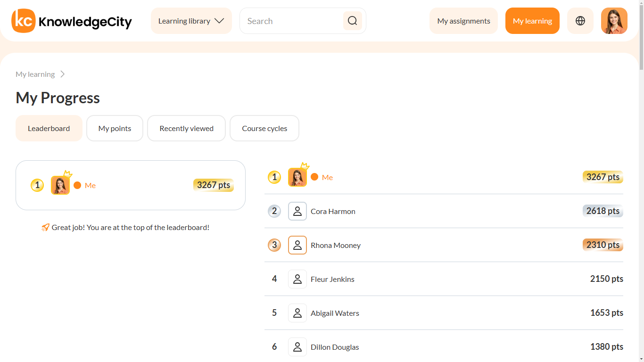
Task: Click Dillon Douglas' profile icon
Action: point(297,347)
